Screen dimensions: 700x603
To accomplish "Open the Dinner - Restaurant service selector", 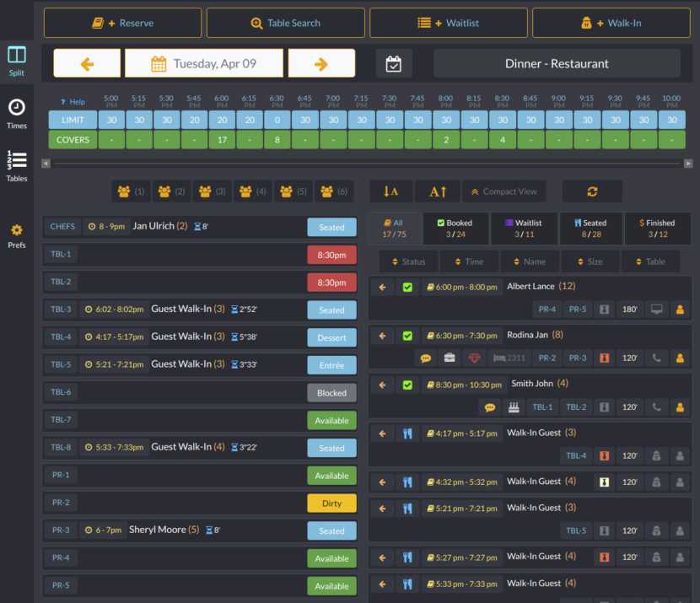I will (557, 64).
